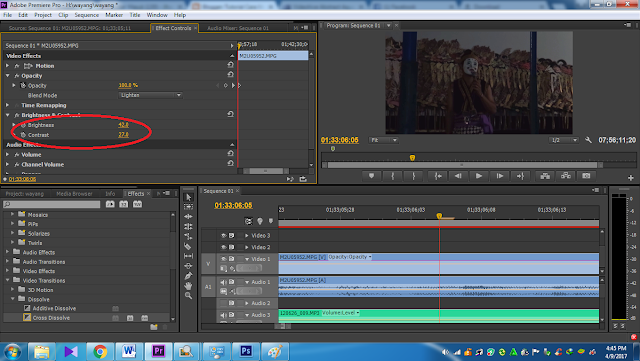Expand the Motion effect

(x=7, y=65)
